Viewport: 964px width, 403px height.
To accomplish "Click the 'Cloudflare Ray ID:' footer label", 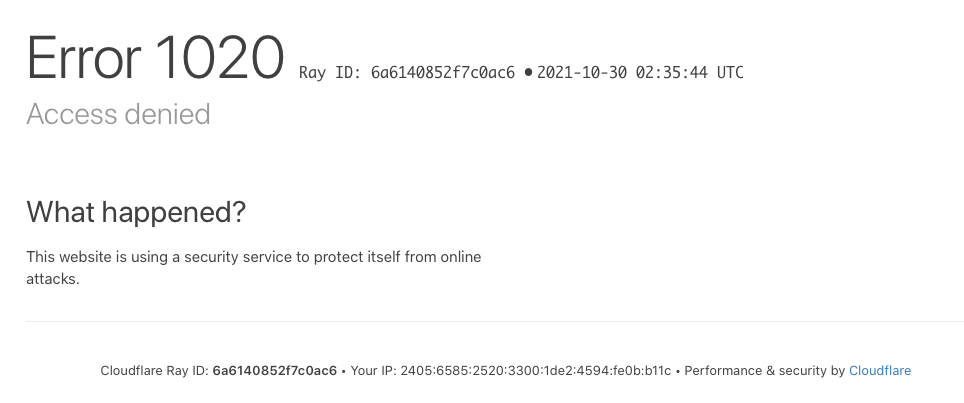I will [154, 370].
